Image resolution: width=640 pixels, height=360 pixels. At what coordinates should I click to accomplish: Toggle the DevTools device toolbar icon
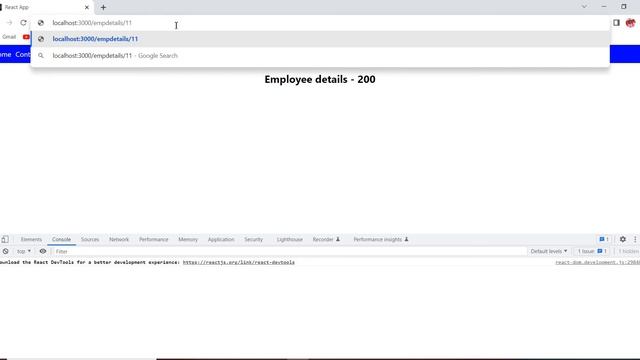(x=5, y=240)
